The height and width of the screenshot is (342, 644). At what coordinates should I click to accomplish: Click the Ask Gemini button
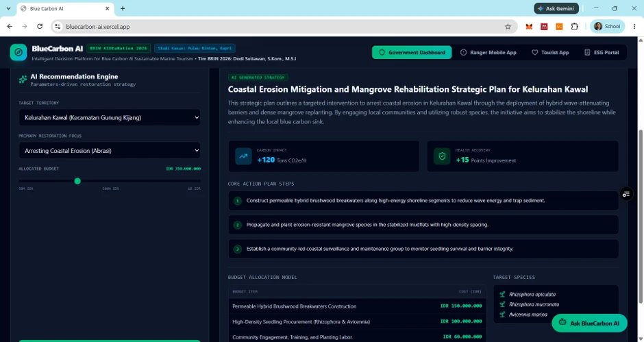coord(556,8)
